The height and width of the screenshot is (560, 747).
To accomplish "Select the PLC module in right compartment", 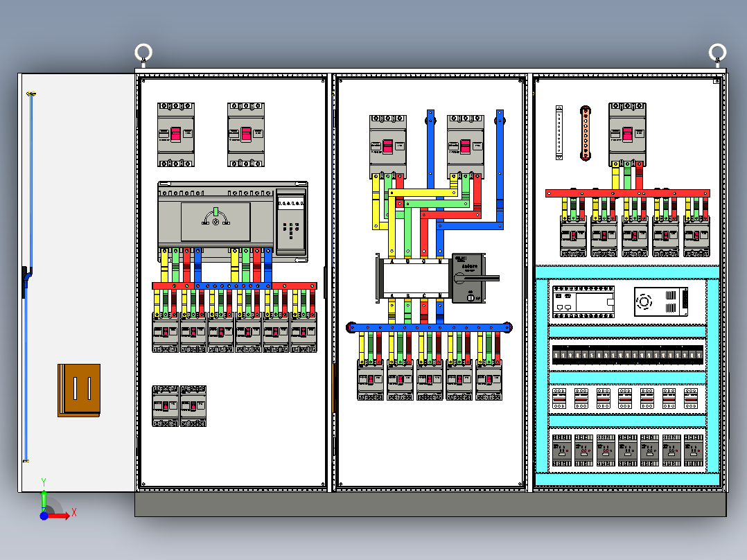I will (583, 302).
